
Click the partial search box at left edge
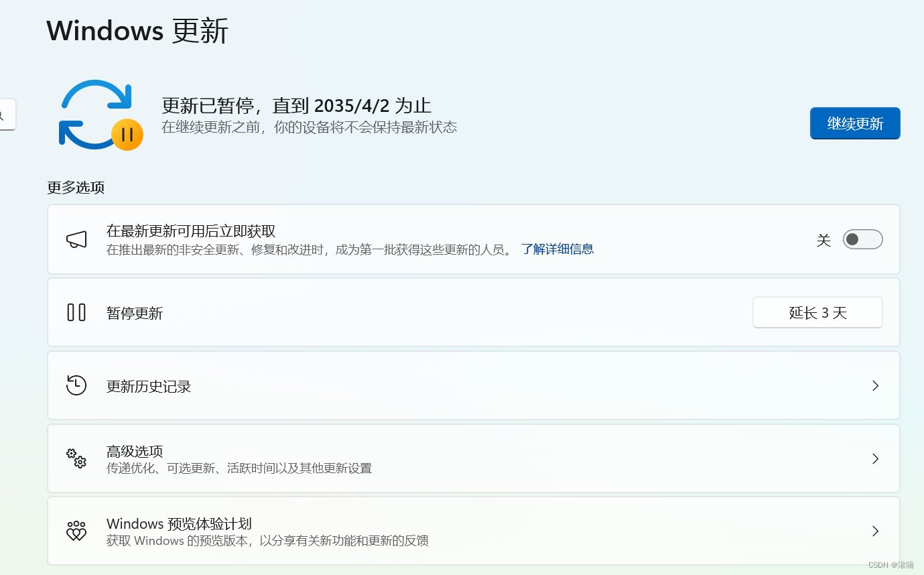[7, 115]
